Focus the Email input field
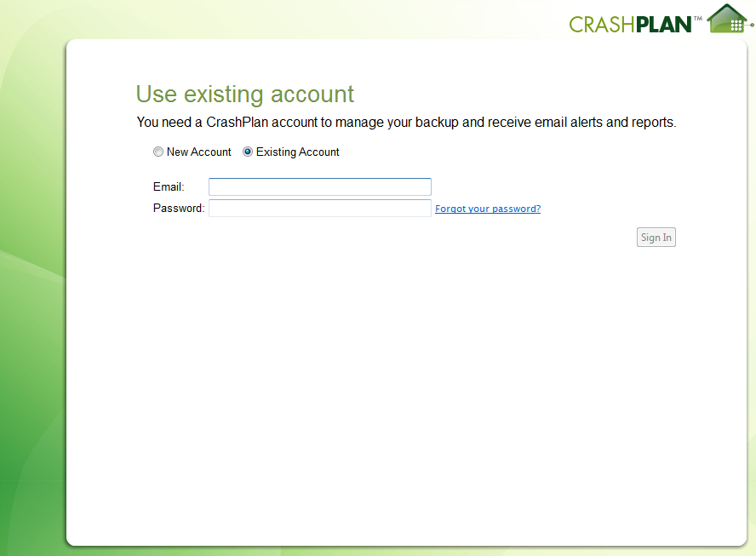This screenshot has width=756, height=556. coord(319,186)
